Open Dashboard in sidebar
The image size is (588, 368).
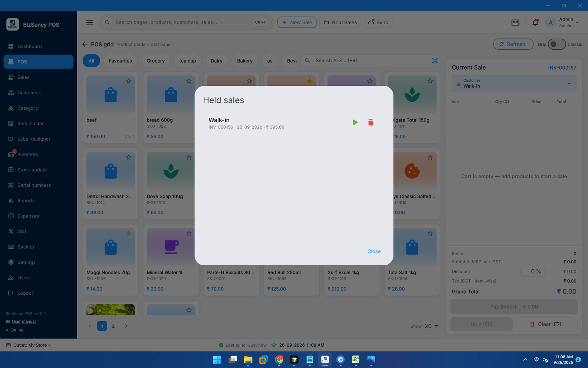(x=38, y=46)
